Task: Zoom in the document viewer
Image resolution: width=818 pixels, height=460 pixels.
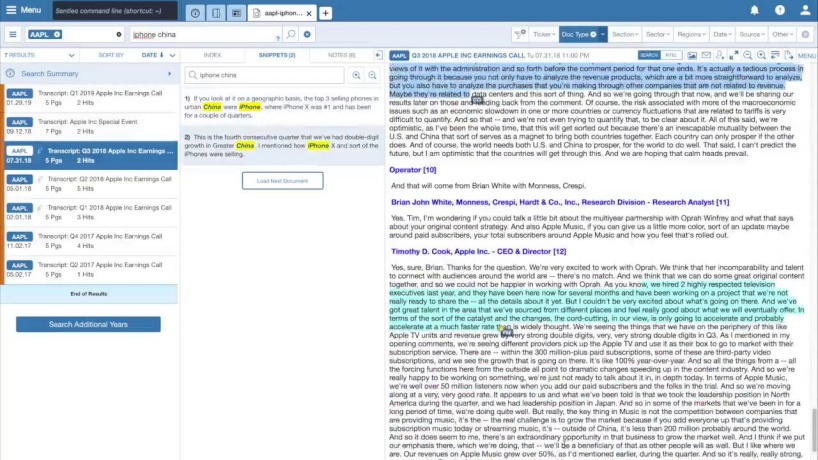Action: pos(761,55)
